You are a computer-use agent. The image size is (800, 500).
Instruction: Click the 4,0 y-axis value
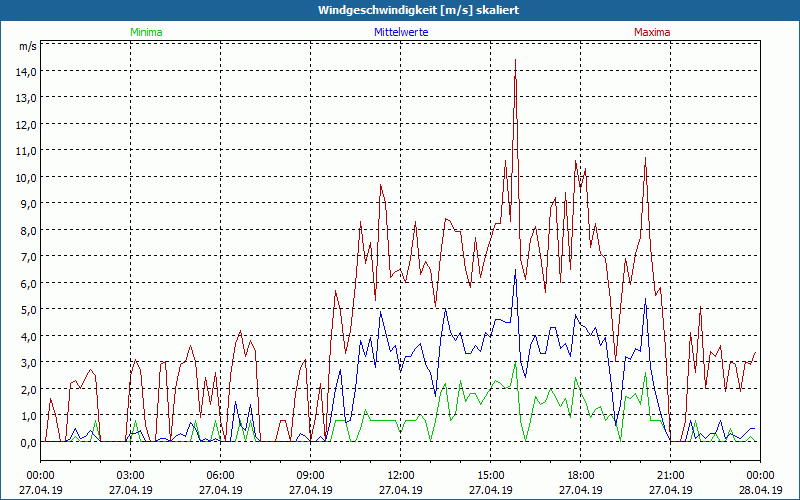[x=29, y=337]
